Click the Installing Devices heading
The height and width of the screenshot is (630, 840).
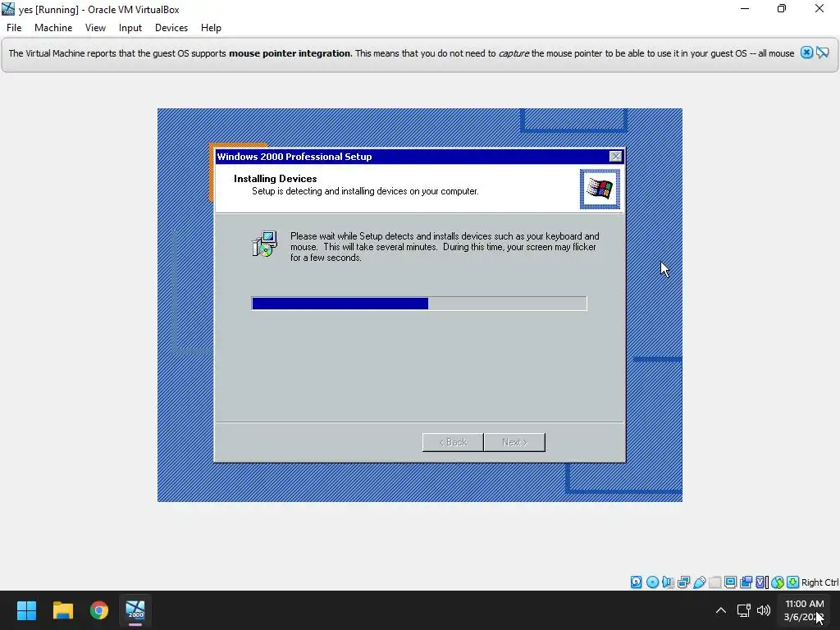(276, 178)
